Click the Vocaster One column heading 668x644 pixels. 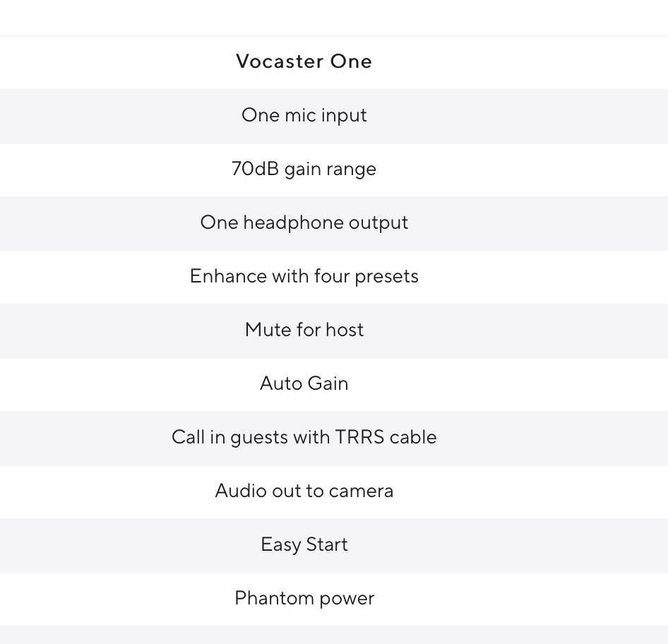(x=304, y=61)
